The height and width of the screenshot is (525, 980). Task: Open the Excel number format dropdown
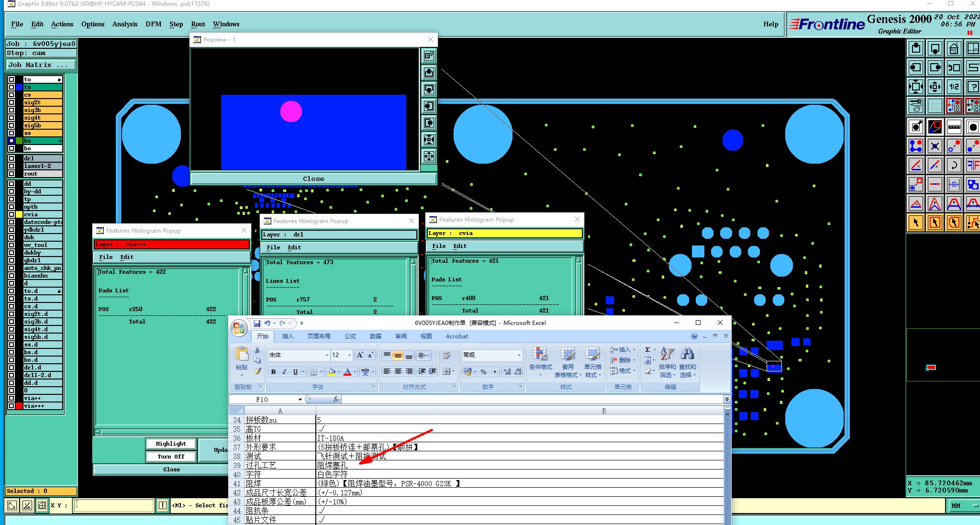pos(519,355)
